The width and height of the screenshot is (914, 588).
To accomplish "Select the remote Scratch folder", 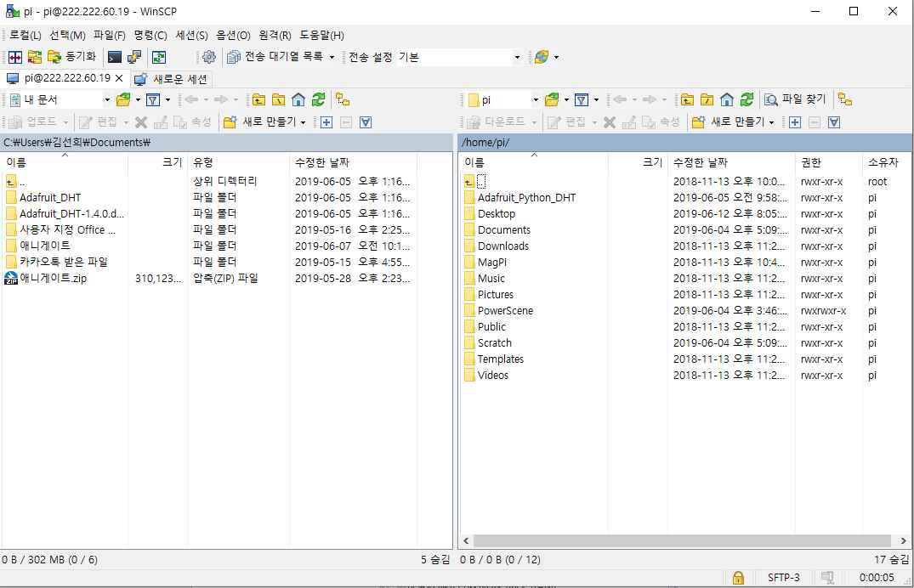I will 494,343.
